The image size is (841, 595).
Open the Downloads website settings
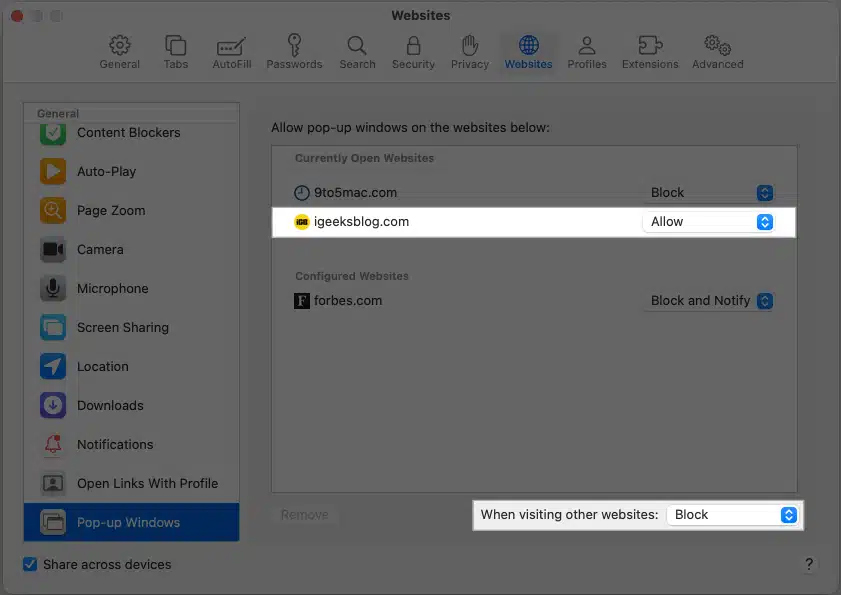[x=110, y=406]
